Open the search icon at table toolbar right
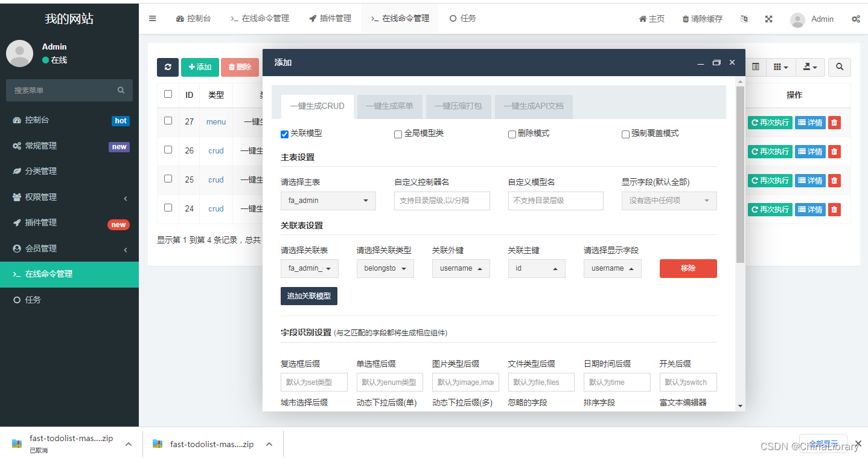Screen dimensions: 868x458 [x=840, y=67]
